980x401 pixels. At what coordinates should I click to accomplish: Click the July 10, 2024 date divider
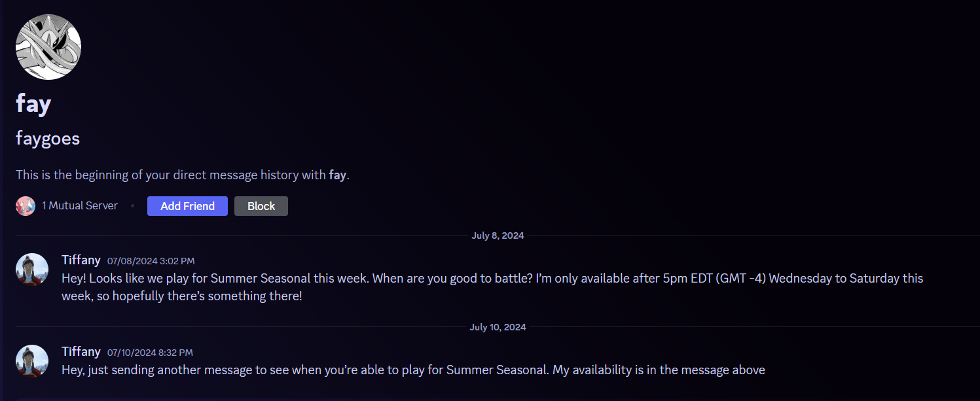(498, 327)
